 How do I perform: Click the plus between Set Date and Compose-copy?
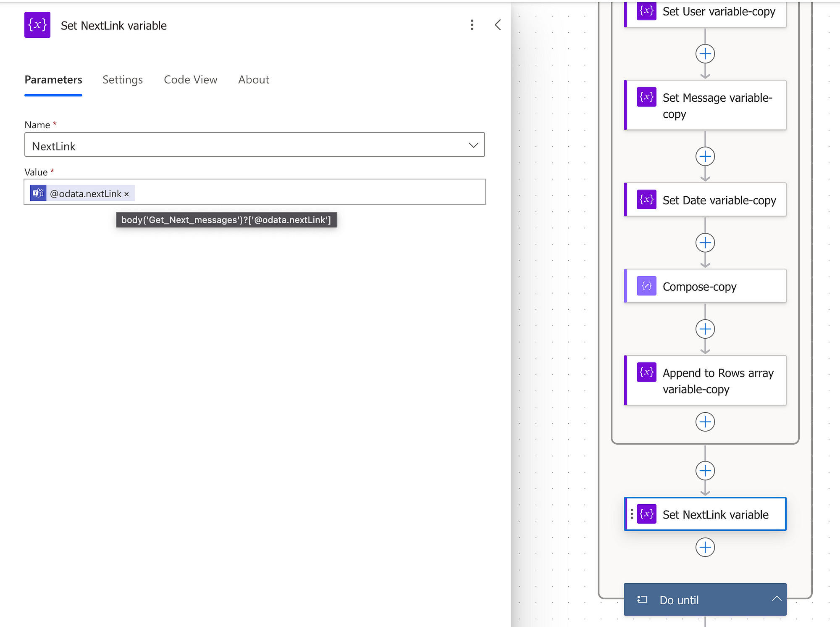pos(705,242)
